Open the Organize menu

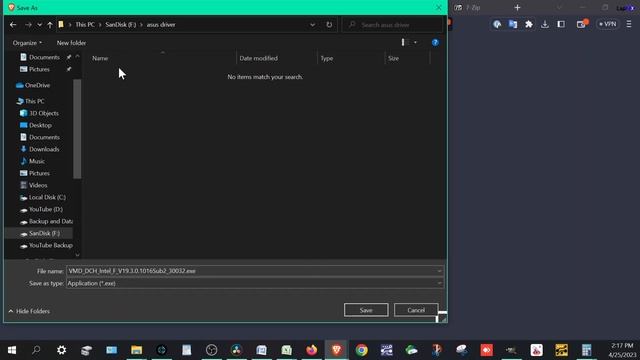(27, 42)
